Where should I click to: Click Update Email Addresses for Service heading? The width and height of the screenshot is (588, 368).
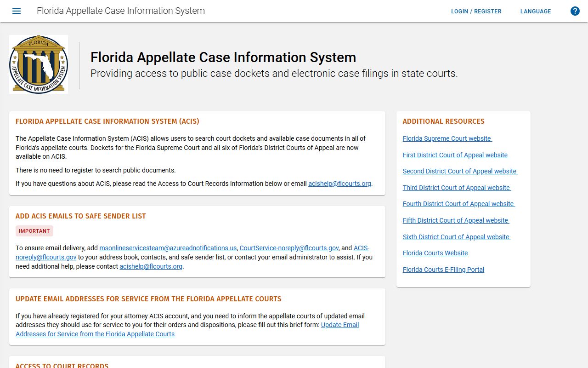tap(148, 299)
